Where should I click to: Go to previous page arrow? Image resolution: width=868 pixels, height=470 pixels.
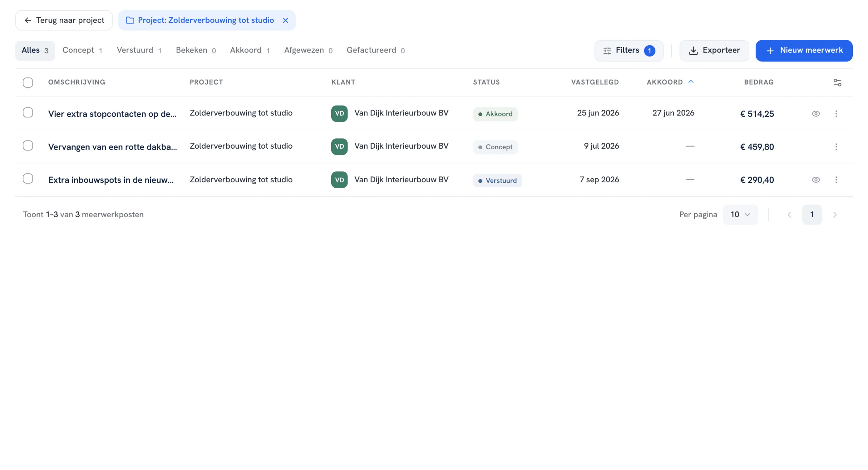789,214
